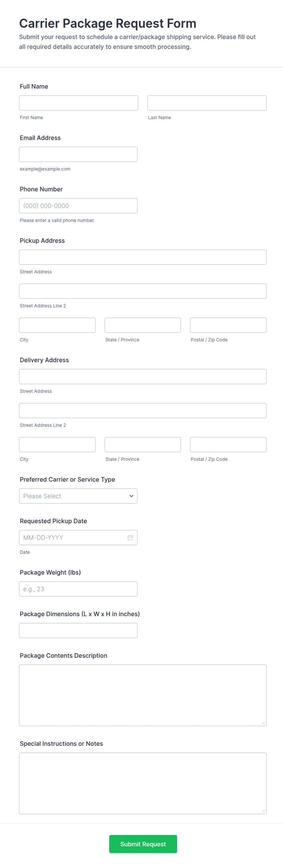Image resolution: width=283 pixels, height=868 pixels.
Task: Click the Submit Request button
Action: click(x=143, y=844)
